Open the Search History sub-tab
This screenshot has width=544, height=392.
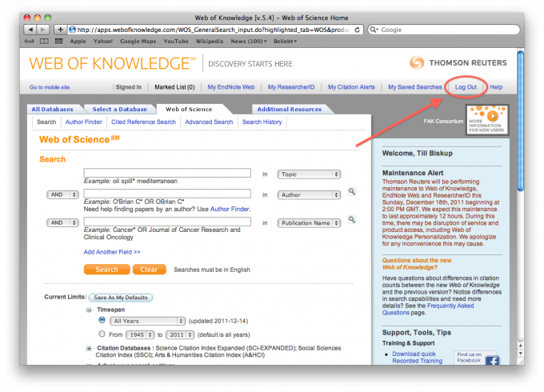262,122
